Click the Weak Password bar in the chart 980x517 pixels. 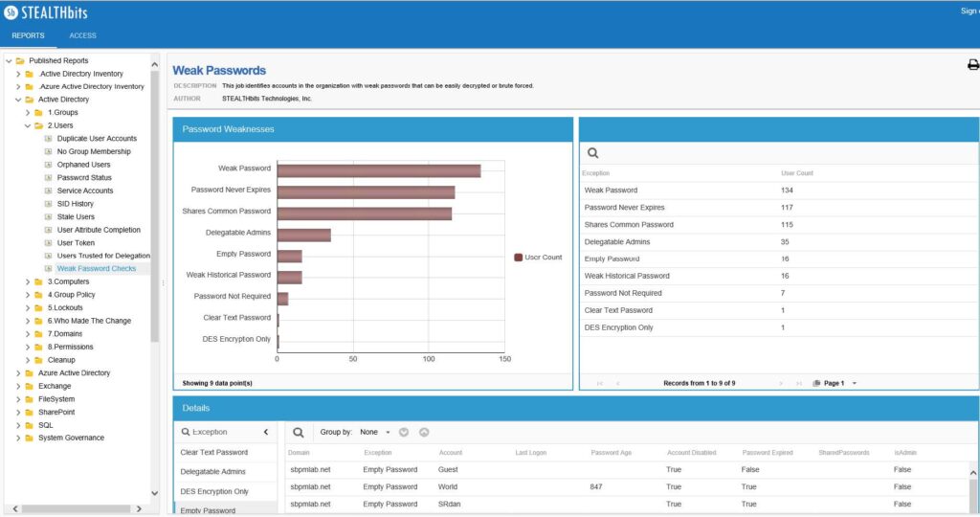pos(379,170)
